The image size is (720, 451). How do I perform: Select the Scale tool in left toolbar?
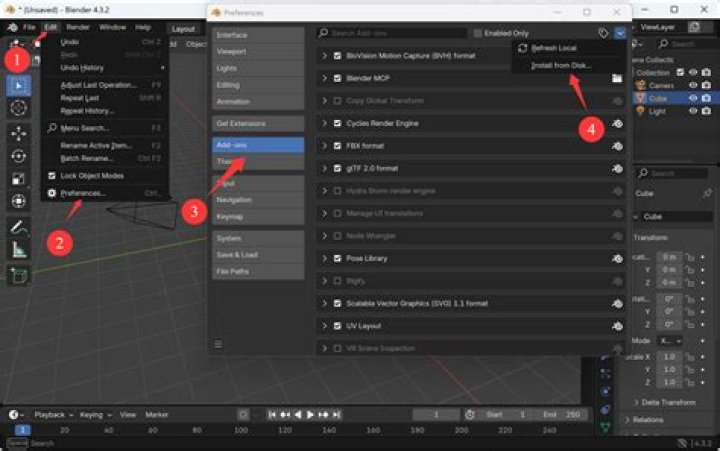(18, 179)
